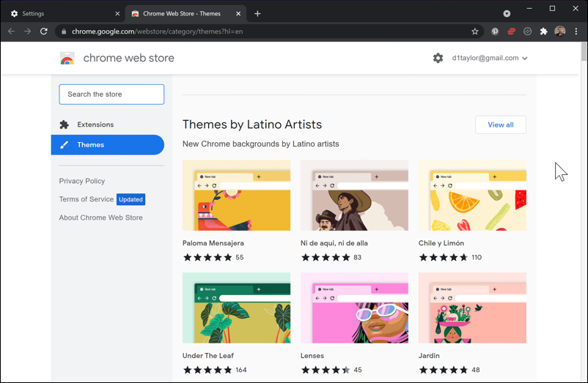Open Chile y Limón theme thumbnail
The width and height of the screenshot is (588, 383).
[x=472, y=196]
